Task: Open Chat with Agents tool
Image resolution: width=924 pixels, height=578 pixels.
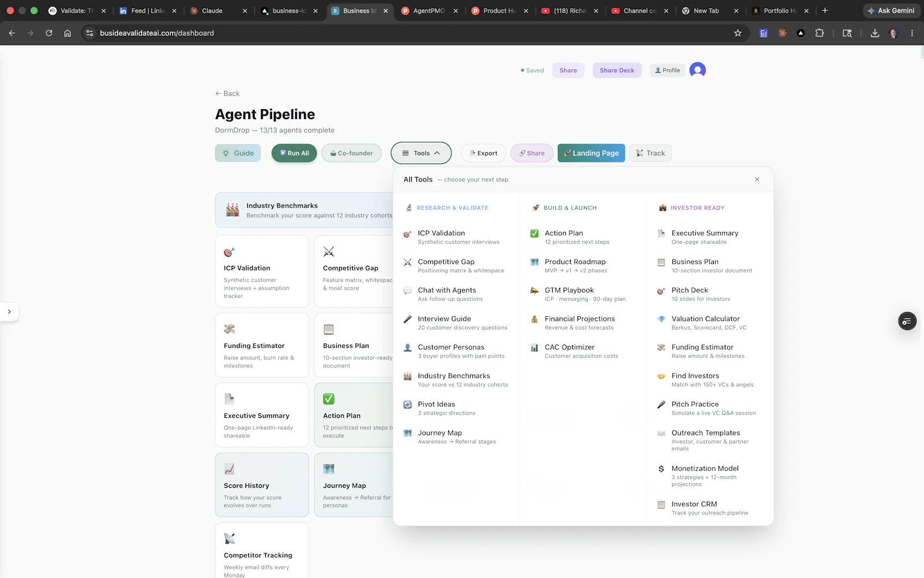Action: 456,294
